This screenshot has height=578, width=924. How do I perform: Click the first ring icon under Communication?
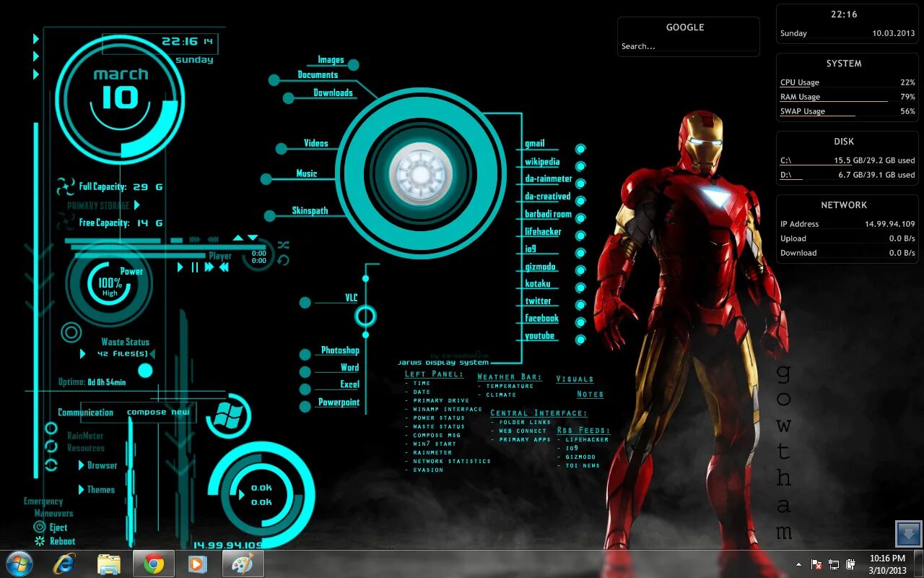click(x=51, y=428)
